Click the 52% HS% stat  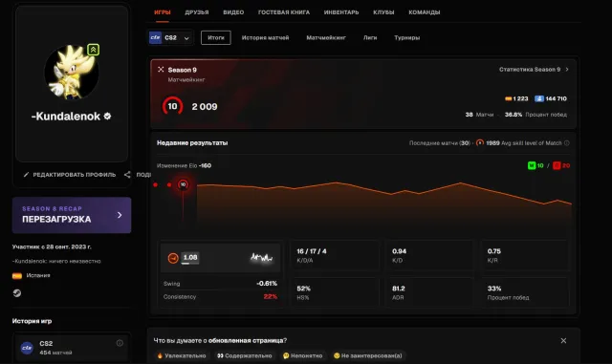[336, 292]
